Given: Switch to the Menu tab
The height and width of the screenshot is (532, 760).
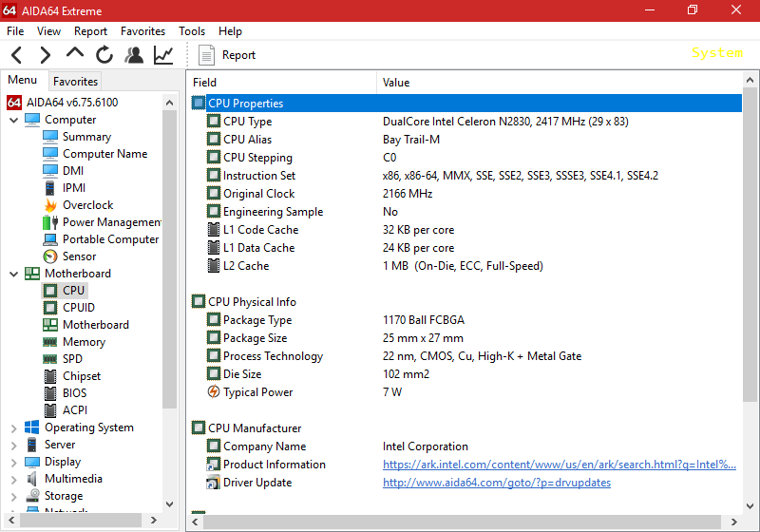Looking at the screenshot, I should (22, 80).
